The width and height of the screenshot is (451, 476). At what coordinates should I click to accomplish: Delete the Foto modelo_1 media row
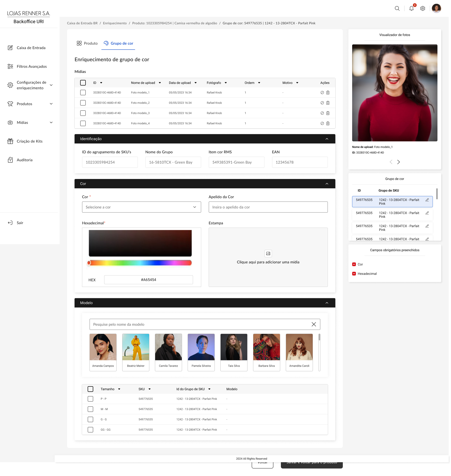pos(328,93)
